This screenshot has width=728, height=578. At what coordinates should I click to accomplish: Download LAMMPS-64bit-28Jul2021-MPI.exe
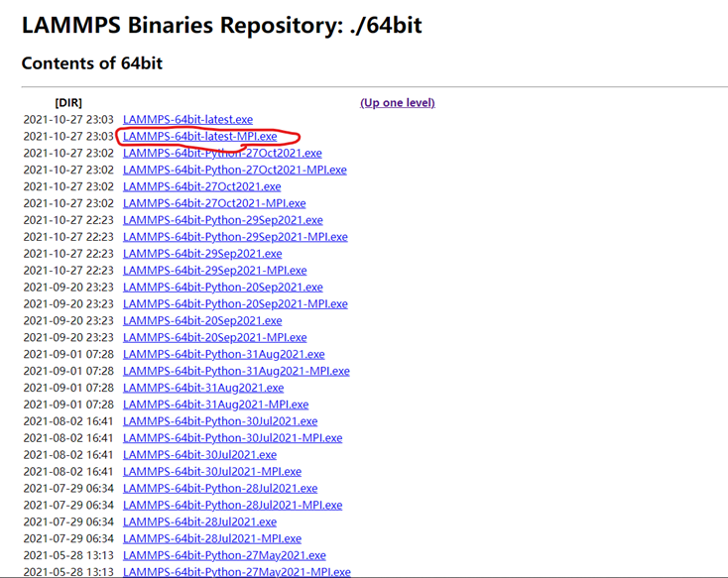[212, 538]
